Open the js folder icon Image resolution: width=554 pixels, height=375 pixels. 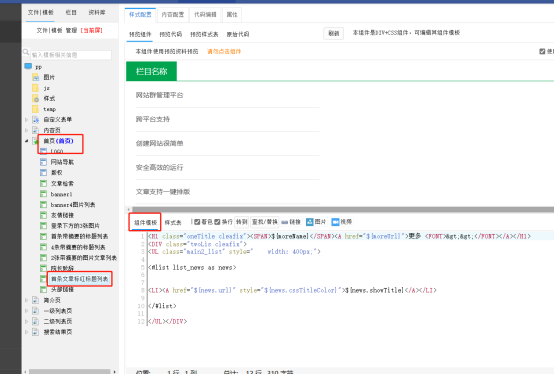tap(35, 88)
